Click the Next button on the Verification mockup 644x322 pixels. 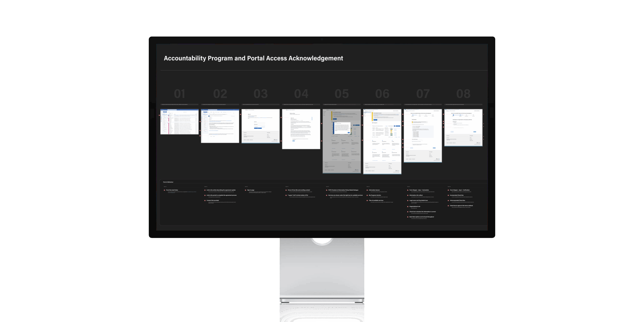click(475, 132)
